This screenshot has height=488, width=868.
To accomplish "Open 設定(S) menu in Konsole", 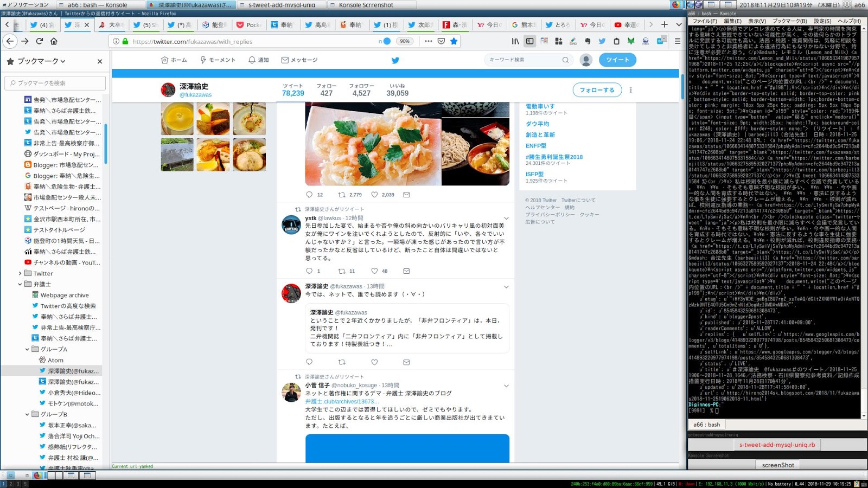I will [x=822, y=21].
